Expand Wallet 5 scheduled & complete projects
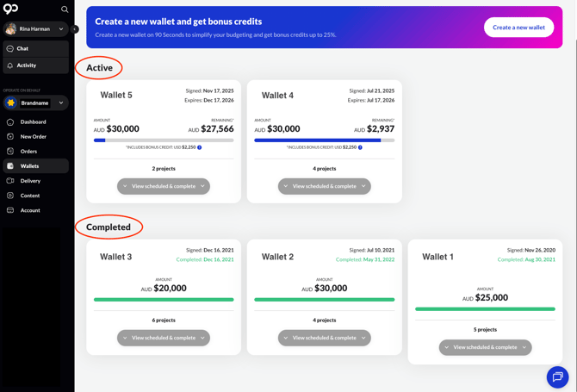Image resolution: width=577 pixels, height=392 pixels. pyautogui.click(x=164, y=186)
